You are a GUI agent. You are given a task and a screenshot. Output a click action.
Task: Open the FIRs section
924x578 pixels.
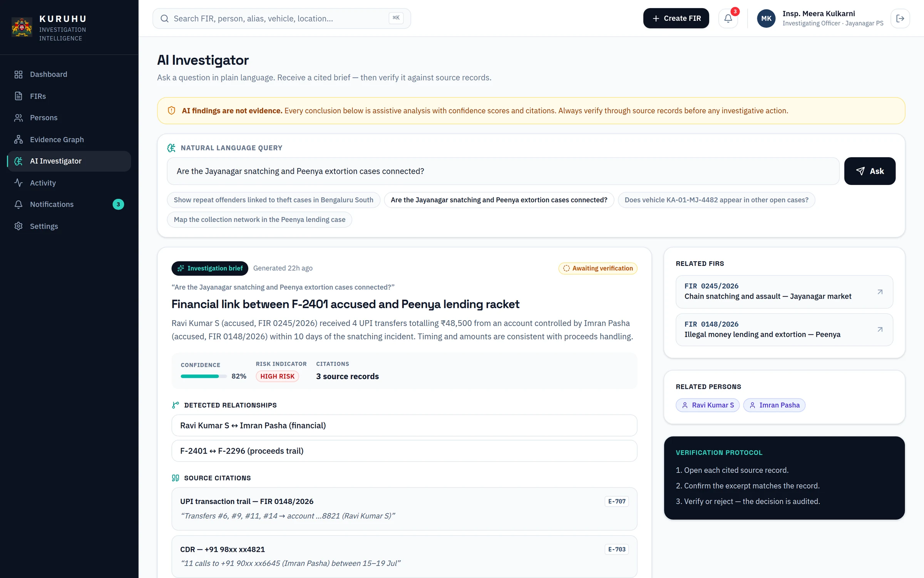(69, 96)
